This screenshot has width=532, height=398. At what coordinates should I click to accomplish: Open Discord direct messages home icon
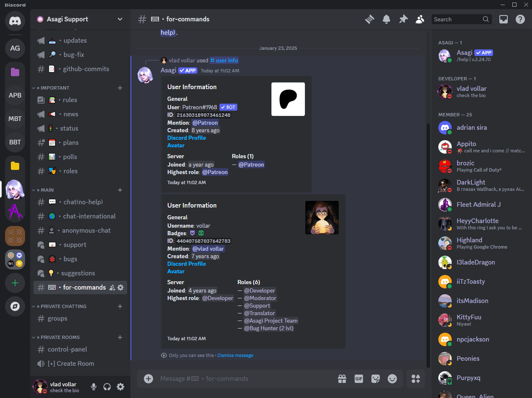15,20
